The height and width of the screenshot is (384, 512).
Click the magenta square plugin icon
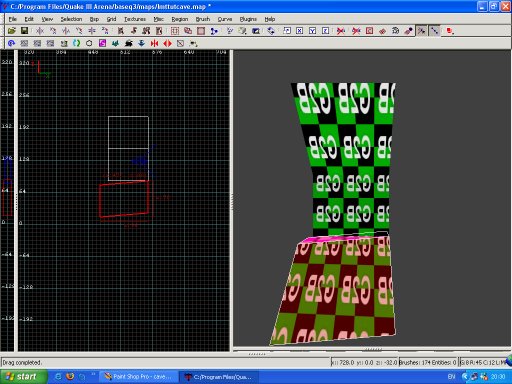coord(102,43)
